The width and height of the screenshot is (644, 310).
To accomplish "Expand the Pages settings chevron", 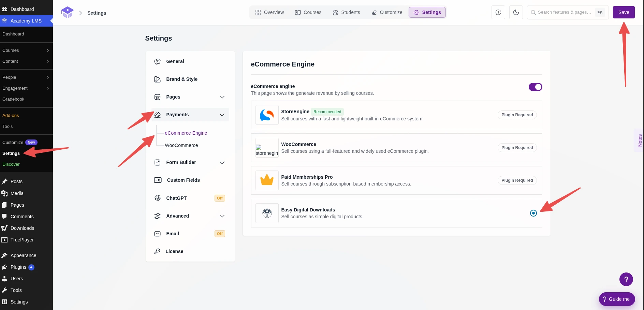I will click(222, 97).
